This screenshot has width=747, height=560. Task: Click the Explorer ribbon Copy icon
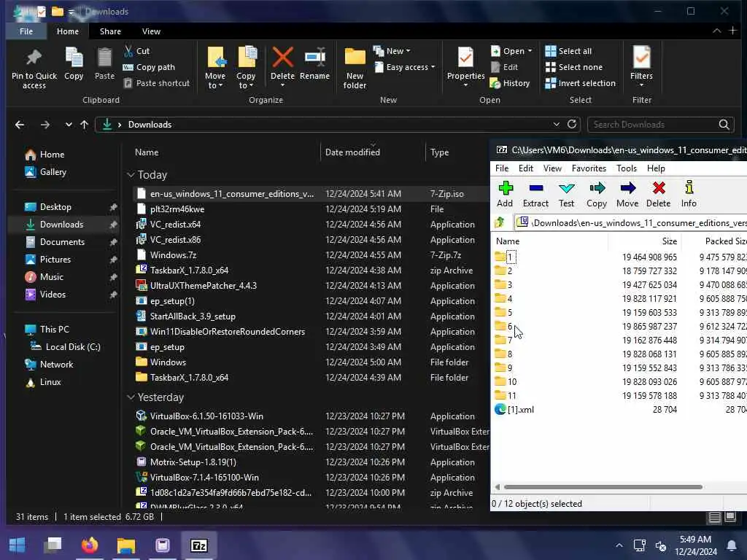pyautogui.click(x=74, y=64)
